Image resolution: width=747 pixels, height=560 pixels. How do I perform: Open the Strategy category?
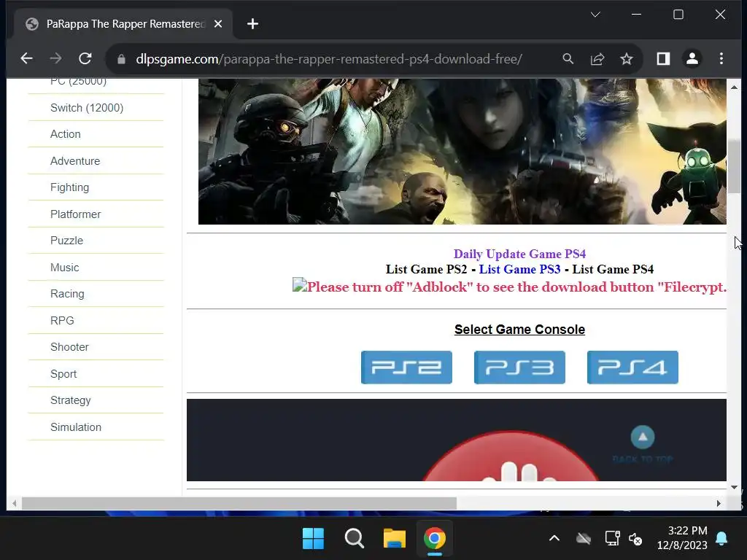tap(71, 400)
